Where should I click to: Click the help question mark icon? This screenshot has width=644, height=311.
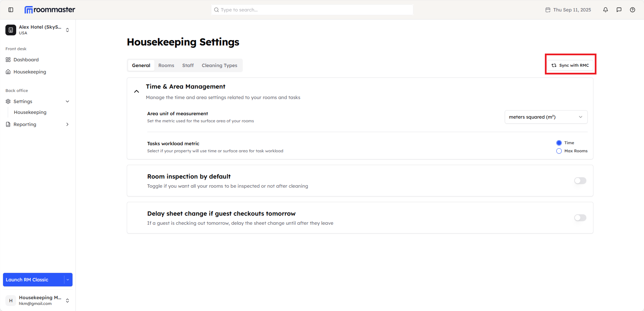(633, 10)
